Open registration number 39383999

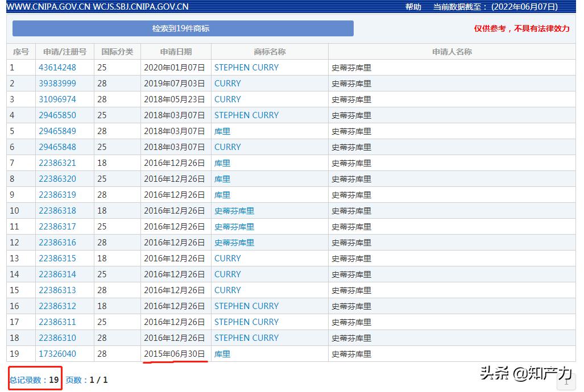point(57,84)
